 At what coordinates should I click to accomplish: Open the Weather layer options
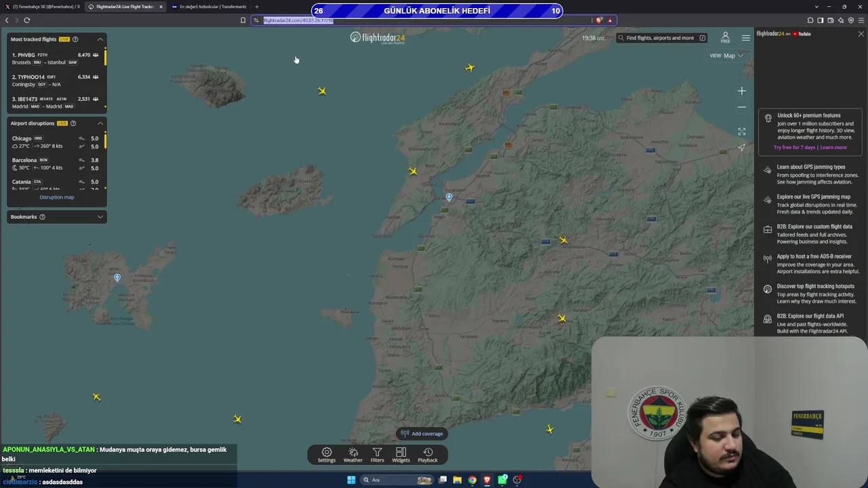[x=353, y=455]
